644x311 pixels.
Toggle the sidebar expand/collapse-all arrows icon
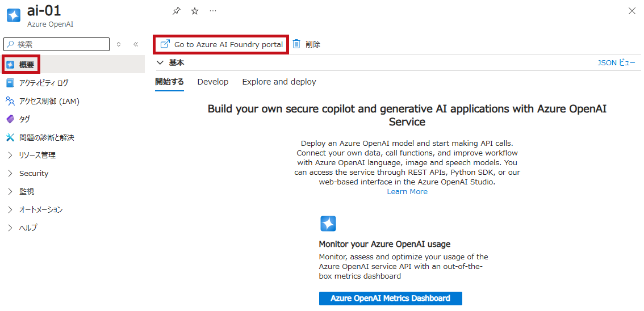pos(119,44)
